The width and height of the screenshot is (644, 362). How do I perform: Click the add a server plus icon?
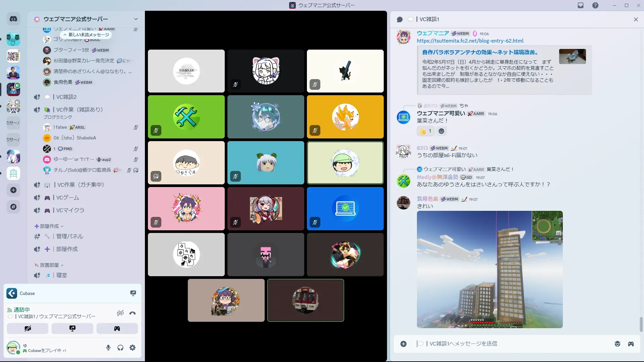click(13, 190)
